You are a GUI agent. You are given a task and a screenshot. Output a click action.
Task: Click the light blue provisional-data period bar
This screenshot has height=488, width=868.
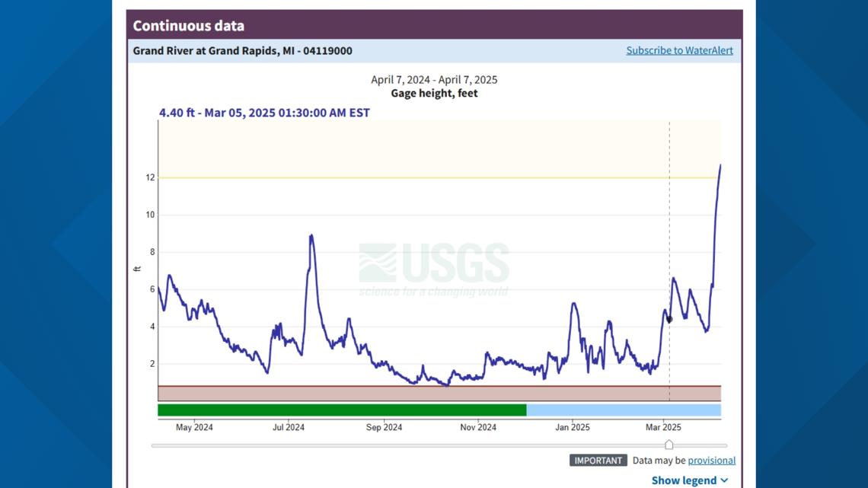pos(623,410)
